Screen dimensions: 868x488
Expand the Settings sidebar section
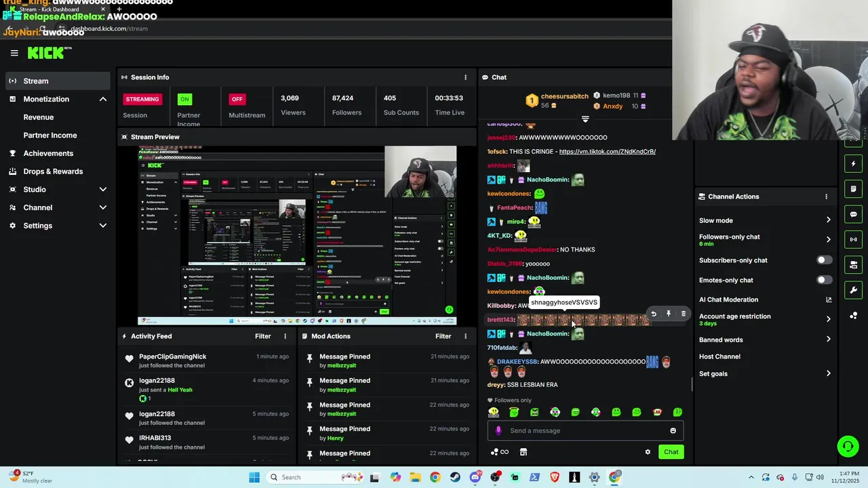[x=103, y=226]
